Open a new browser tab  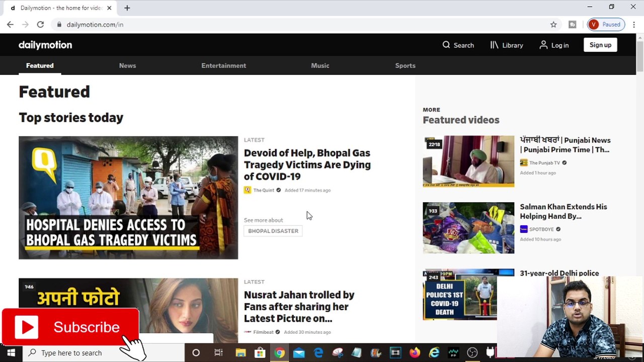(x=127, y=8)
